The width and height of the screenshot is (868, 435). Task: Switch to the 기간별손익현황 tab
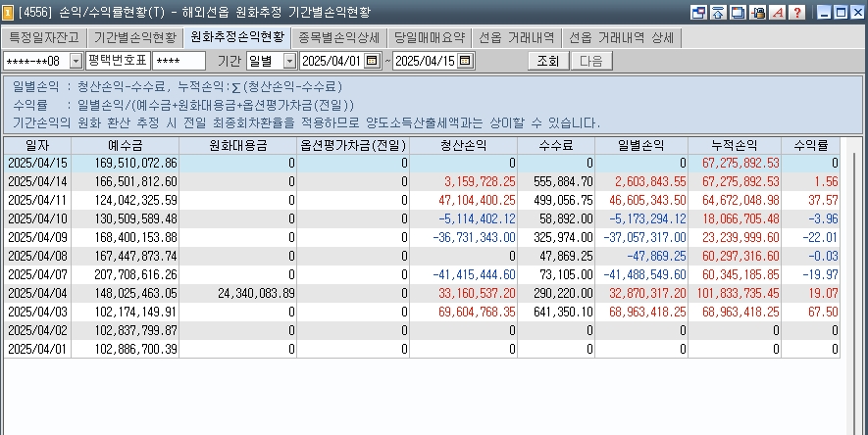pyautogui.click(x=134, y=37)
